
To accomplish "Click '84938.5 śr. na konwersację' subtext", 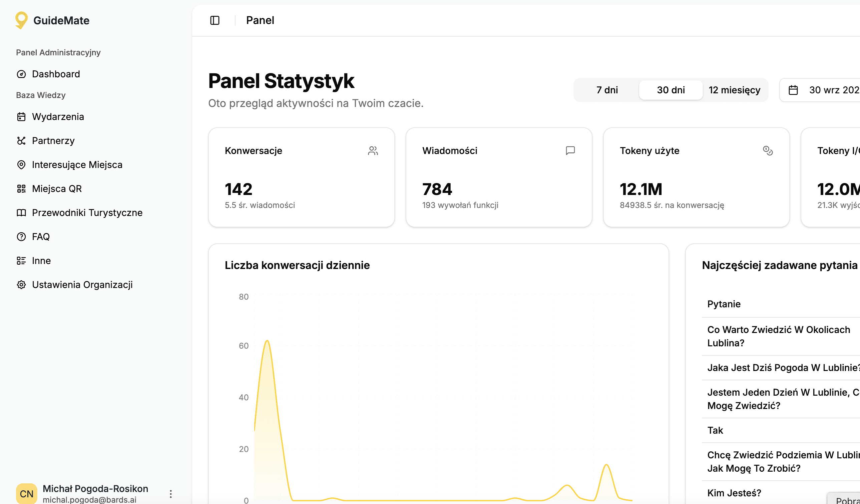I will coord(672,205).
